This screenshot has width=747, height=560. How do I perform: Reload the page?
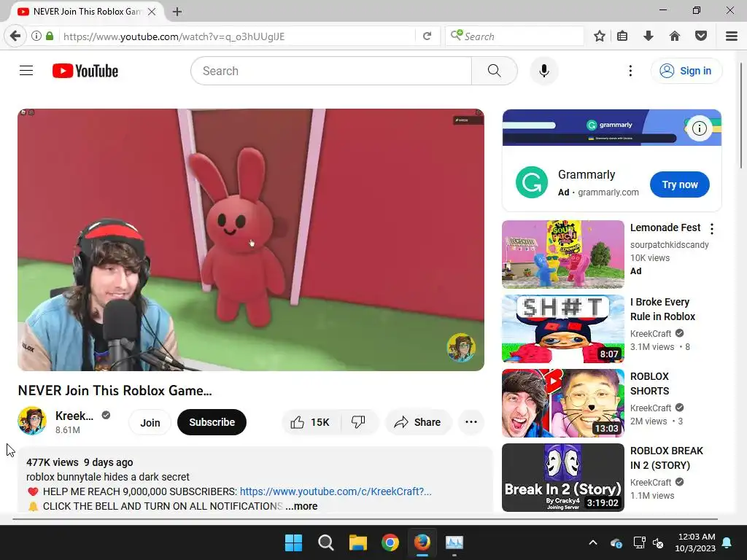pyautogui.click(x=427, y=36)
